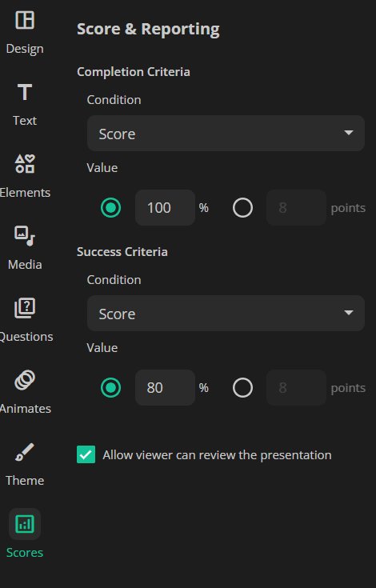Viewport: 376px width, 588px height.
Task: Open the Media panel icon
Action: click(x=25, y=236)
